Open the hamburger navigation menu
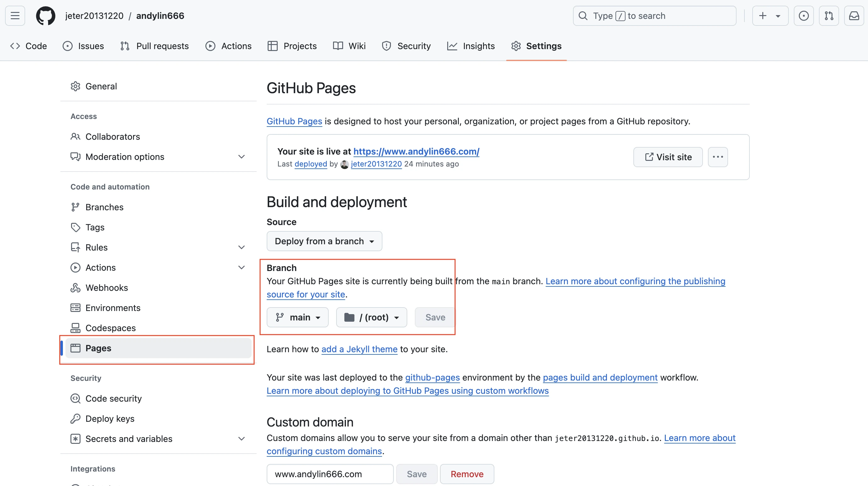The height and width of the screenshot is (486, 868). tap(15, 16)
